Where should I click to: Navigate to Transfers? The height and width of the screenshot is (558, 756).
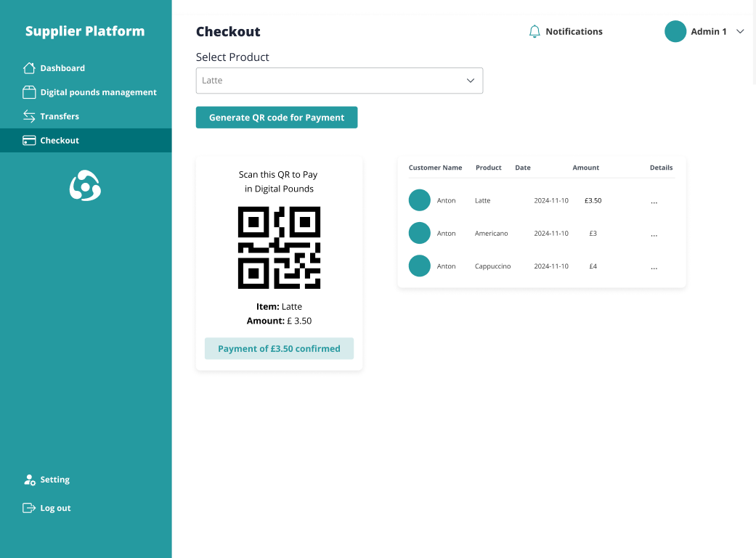[86, 116]
